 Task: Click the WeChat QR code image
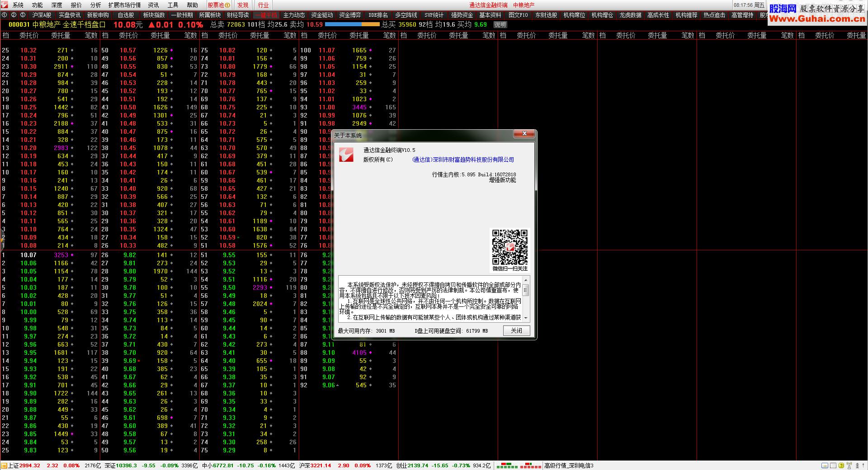click(x=509, y=247)
